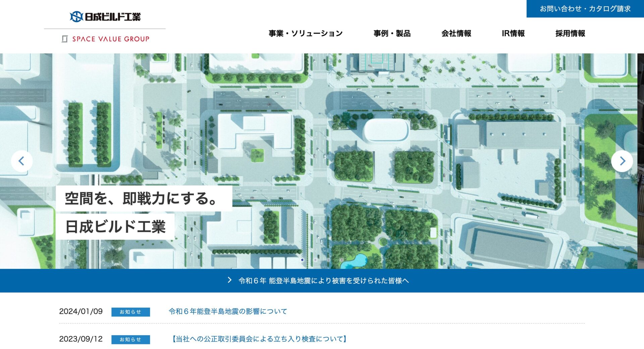Go to 採用情報 page
This screenshot has height=349, width=644.
coord(570,33)
